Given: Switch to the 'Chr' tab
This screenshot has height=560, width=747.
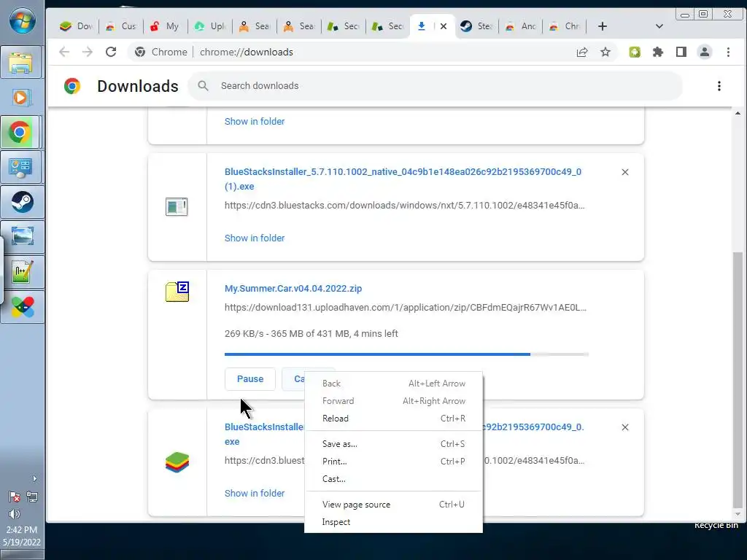Looking at the screenshot, I should click(x=565, y=26).
